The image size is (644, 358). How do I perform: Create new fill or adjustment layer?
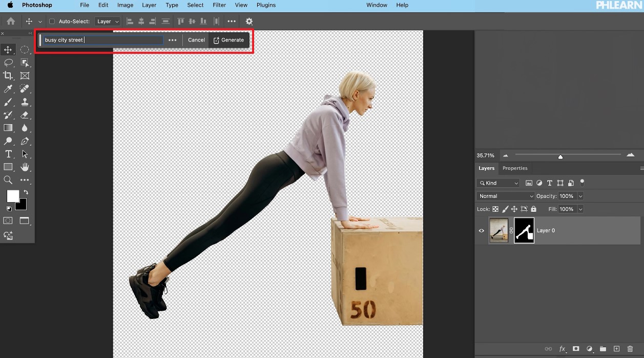tap(589, 349)
